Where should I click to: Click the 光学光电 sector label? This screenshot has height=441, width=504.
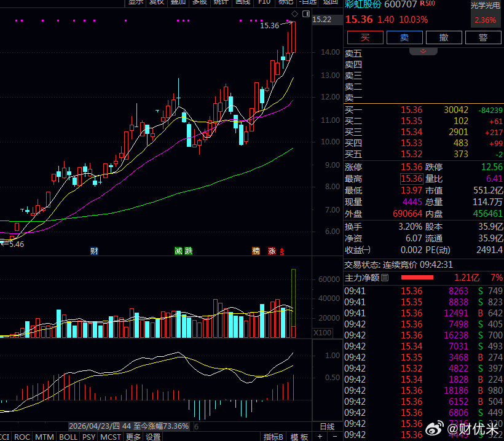(x=486, y=6)
